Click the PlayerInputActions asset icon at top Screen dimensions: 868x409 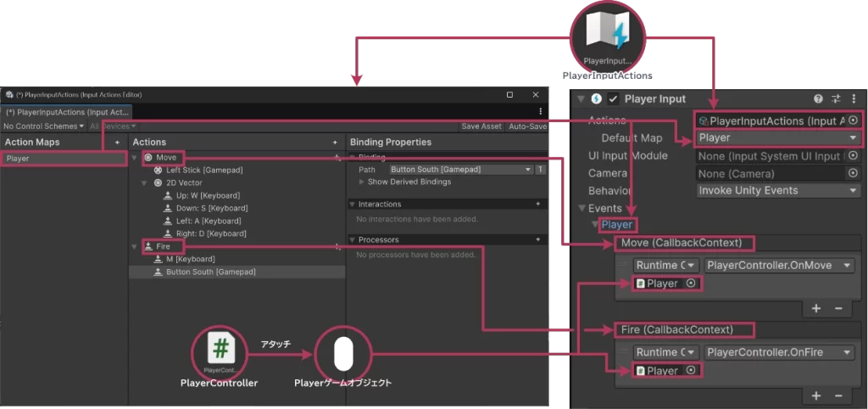(609, 36)
